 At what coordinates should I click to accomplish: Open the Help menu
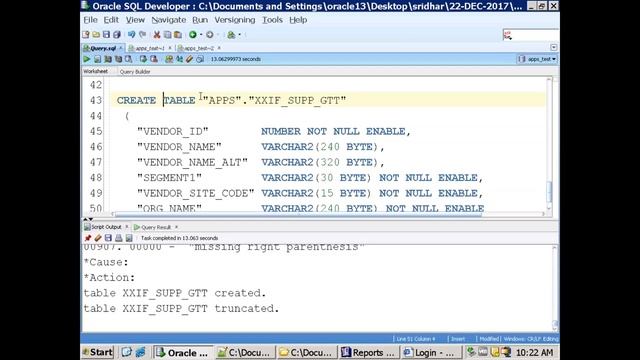tap(298, 20)
